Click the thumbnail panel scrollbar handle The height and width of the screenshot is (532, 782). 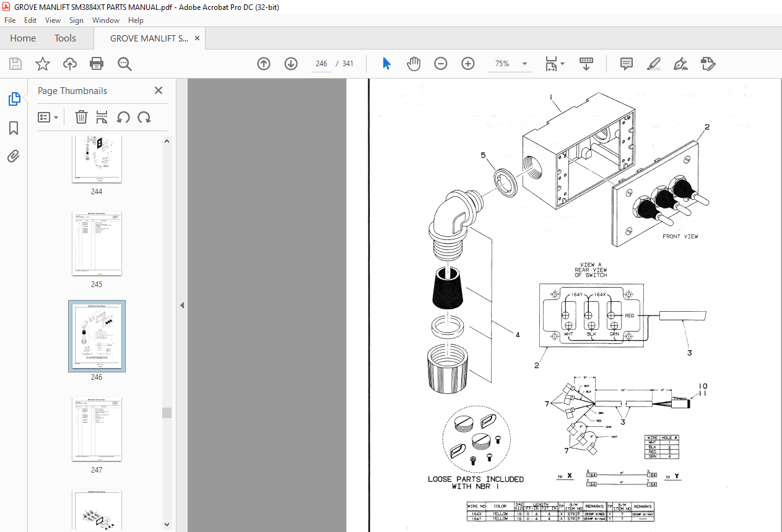click(x=167, y=413)
